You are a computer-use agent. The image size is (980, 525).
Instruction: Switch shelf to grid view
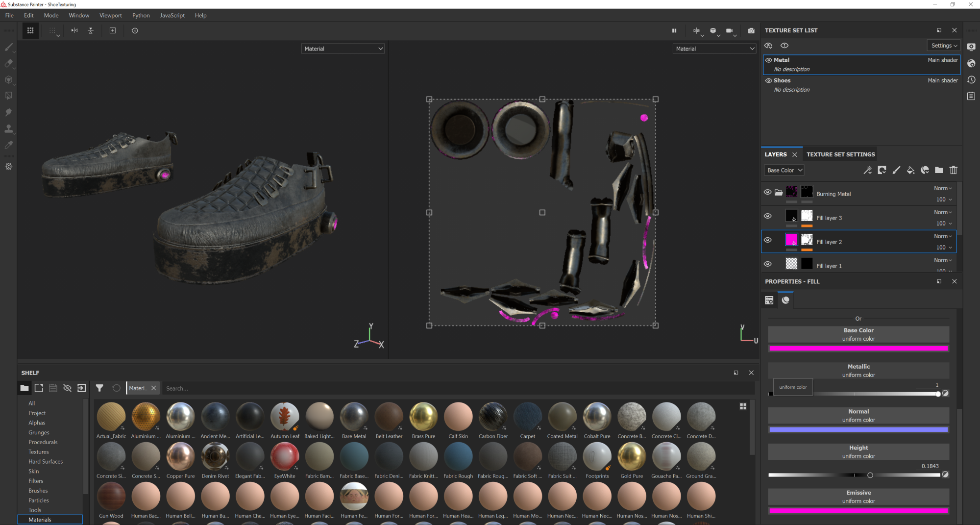click(x=743, y=406)
